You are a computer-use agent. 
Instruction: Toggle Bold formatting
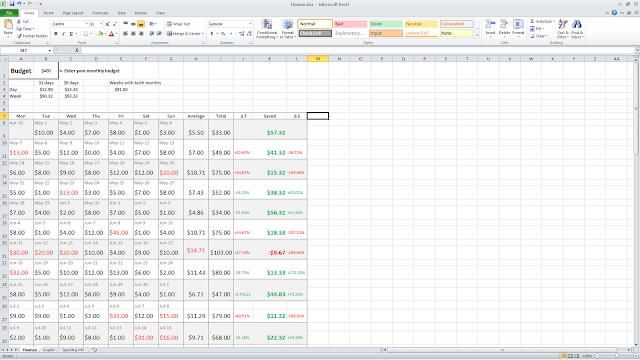tap(56, 33)
